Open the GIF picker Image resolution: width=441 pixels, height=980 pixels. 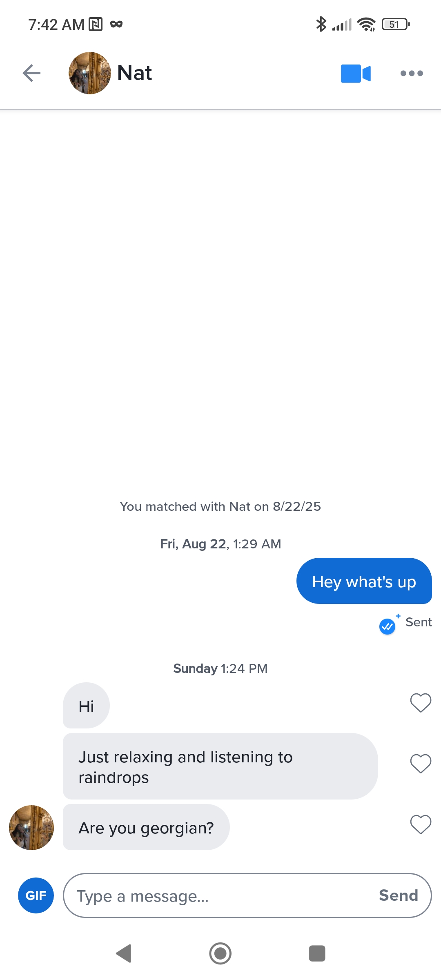coord(36,895)
